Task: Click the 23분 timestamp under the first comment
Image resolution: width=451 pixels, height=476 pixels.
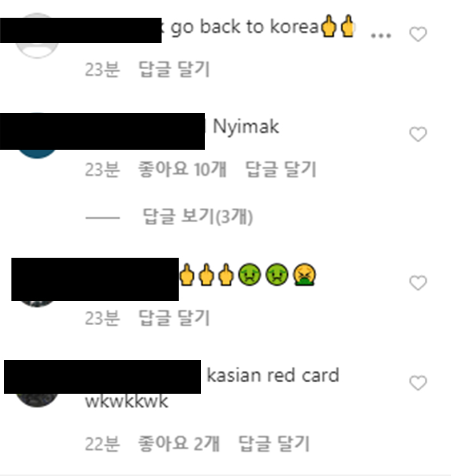Action: (103, 70)
